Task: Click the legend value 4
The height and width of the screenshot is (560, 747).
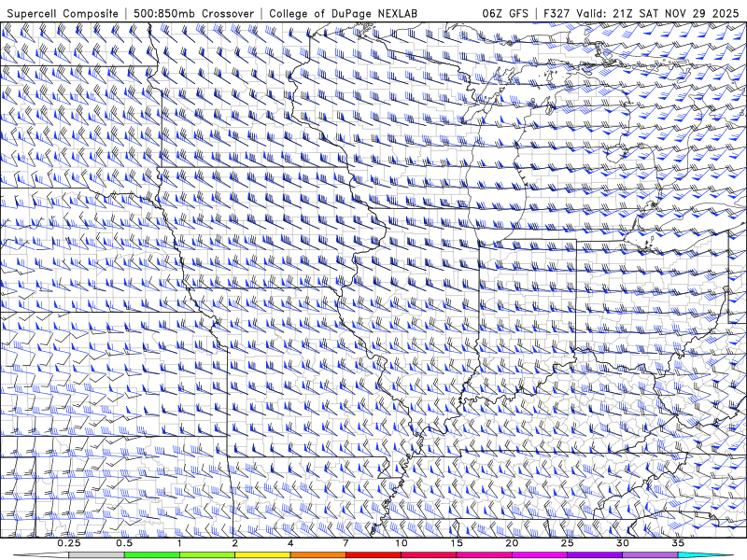Action: coord(290,543)
